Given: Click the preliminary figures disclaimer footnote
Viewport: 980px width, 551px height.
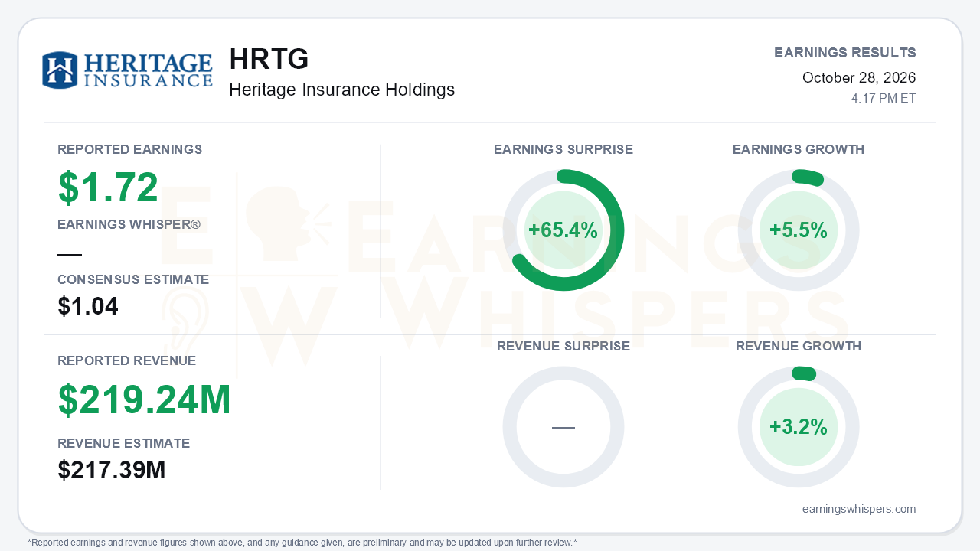Looking at the screenshot, I should click(302, 543).
